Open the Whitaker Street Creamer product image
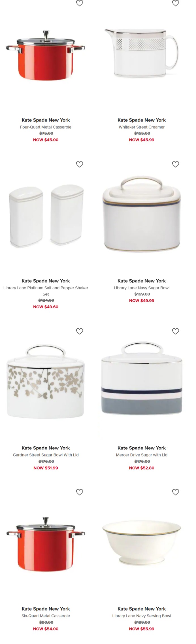This screenshot has width=196, height=644. click(142, 53)
